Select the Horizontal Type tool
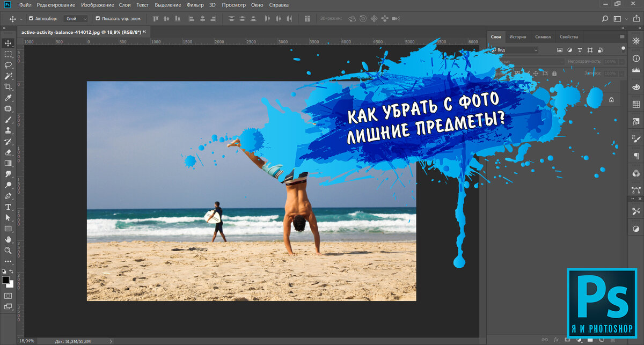Viewport: 644px width, 345px height. coord(8,207)
